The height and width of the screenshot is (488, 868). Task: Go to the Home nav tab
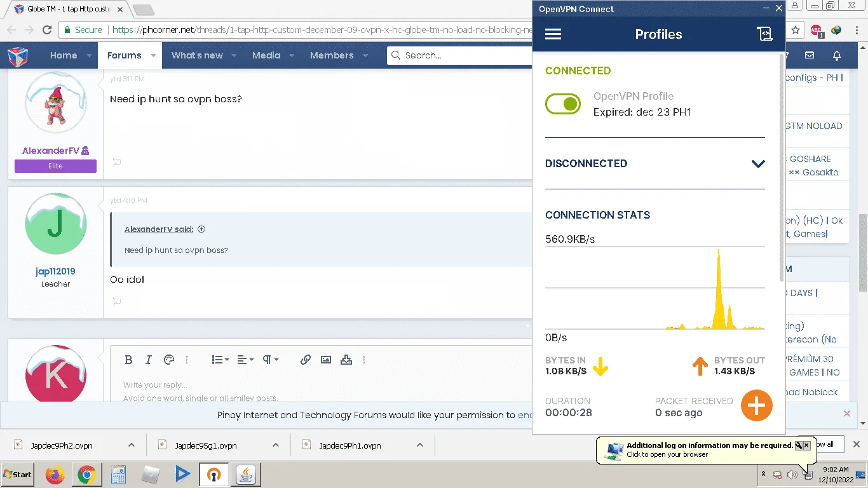click(x=64, y=55)
